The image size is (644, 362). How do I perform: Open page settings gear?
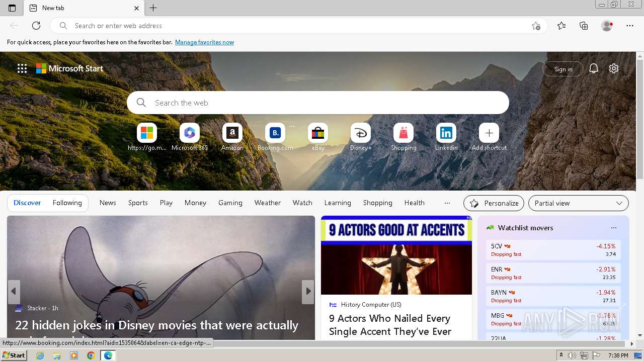(614, 69)
